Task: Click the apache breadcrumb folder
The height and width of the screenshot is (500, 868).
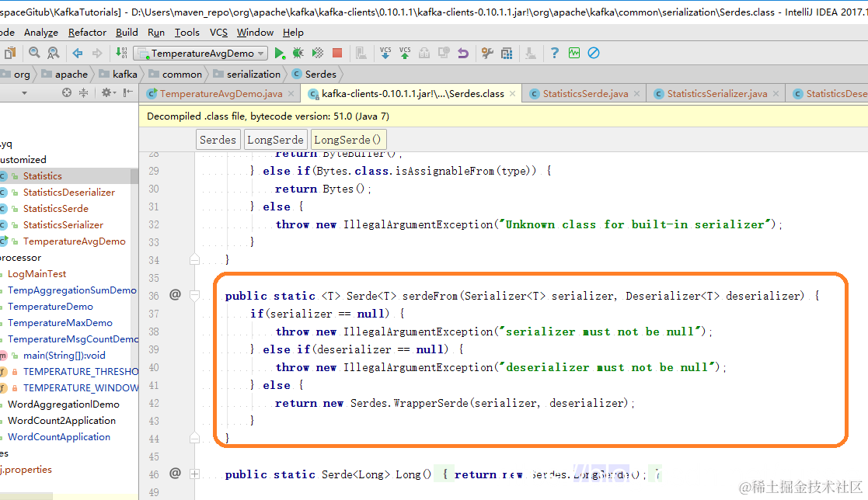Action: (64, 74)
